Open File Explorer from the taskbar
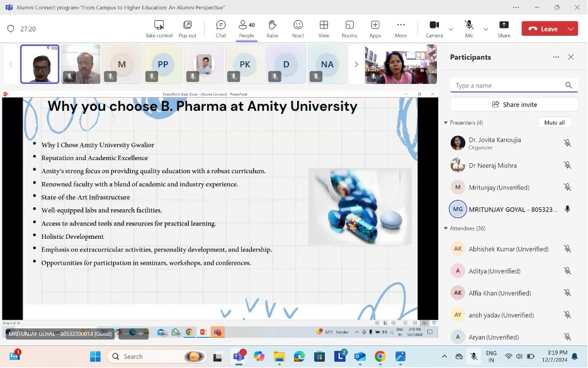 279,357
